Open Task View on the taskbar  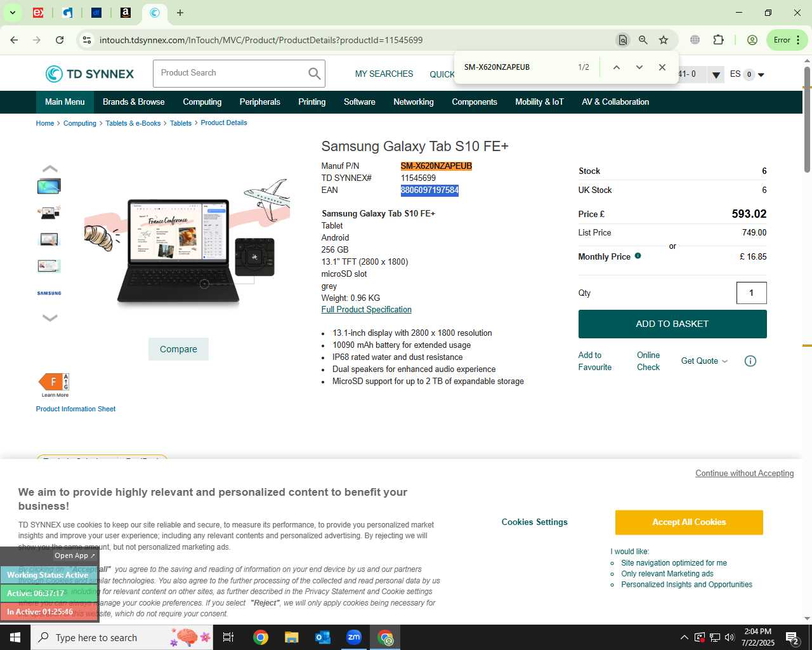tap(228, 637)
